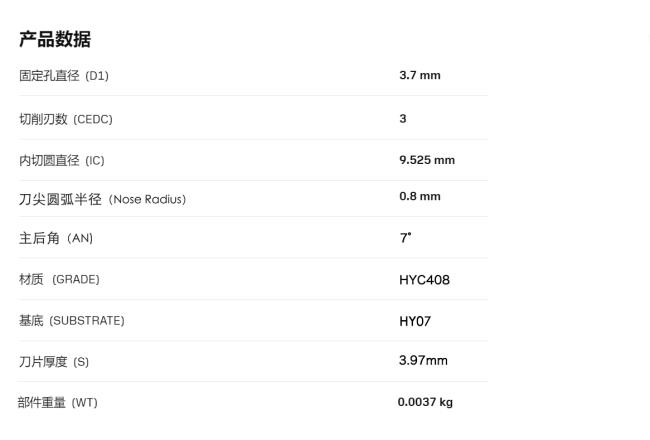This screenshot has width=650, height=440.
Task: Select the 刀尖圆弧半径 label
Action: pyautogui.click(x=60, y=199)
